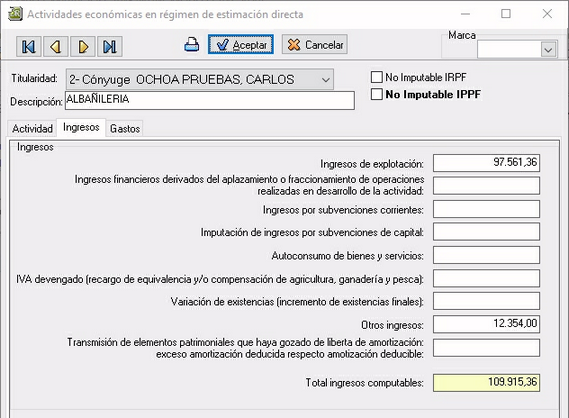The width and height of the screenshot is (569, 418).
Task: Click the app icon in title bar
Action: (x=15, y=14)
